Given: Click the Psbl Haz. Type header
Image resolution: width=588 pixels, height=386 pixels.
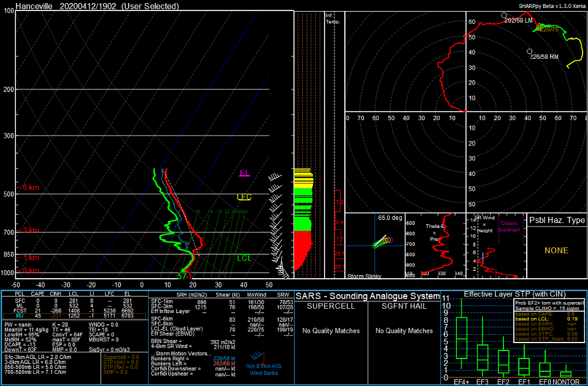Looking at the screenshot, I should (557, 221).
